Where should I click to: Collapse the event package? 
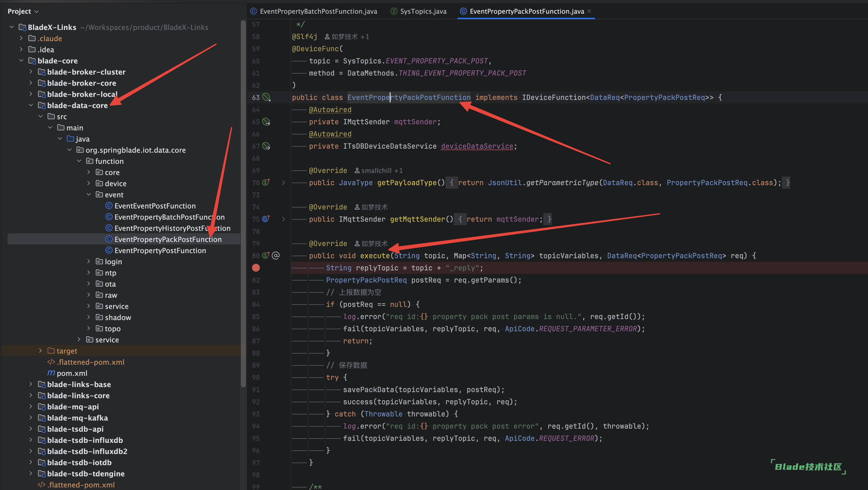click(x=89, y=195)
